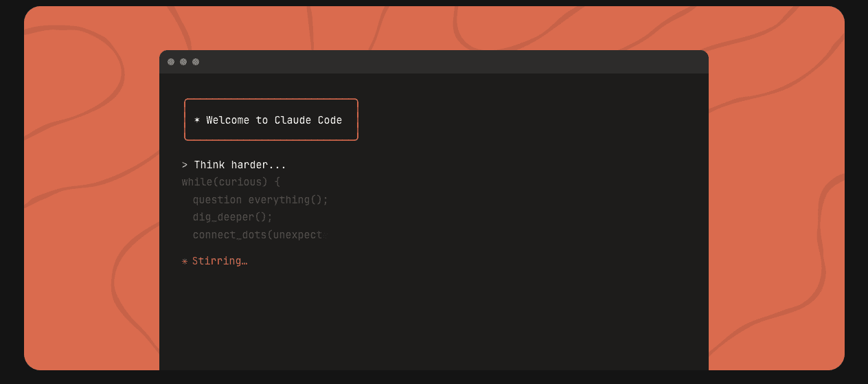Click the 'while(curious) {' code line
868x384 pixels.
coord(231,182)
